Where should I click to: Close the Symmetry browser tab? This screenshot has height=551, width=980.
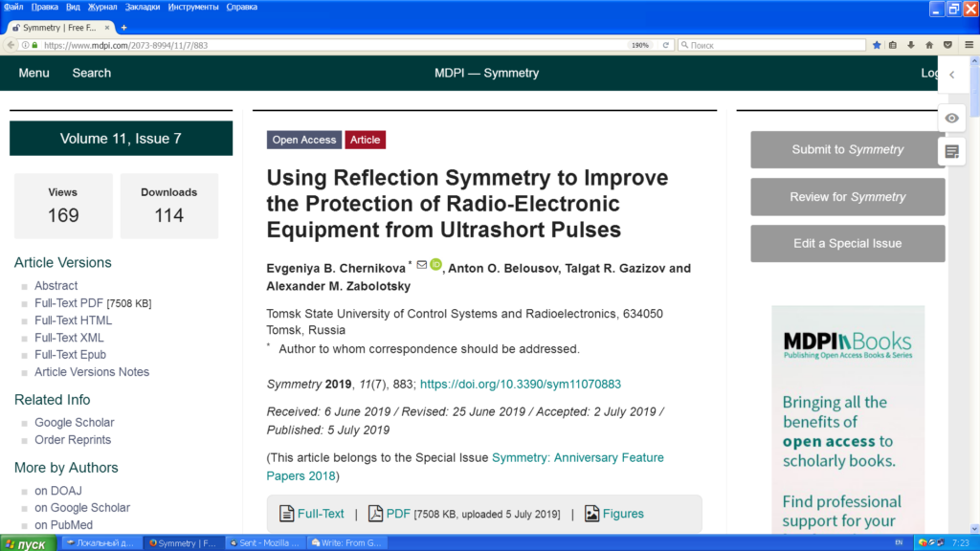(x=107, y=28)
